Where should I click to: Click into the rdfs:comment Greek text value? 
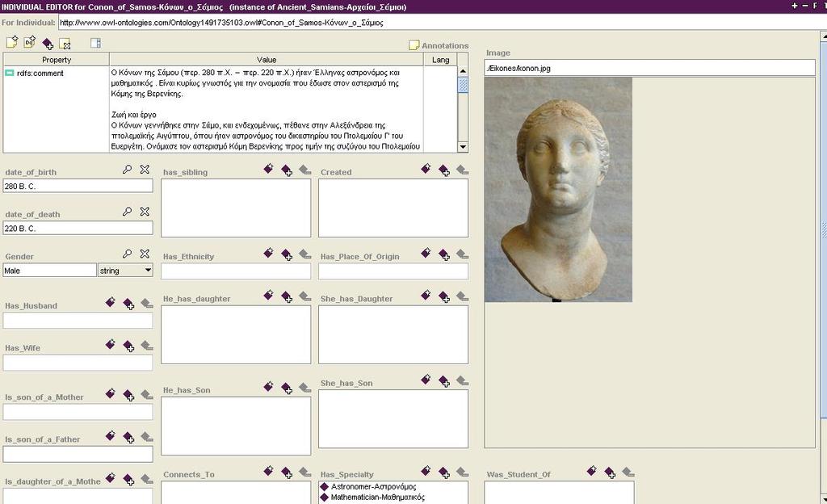click(x=267, y=109)
